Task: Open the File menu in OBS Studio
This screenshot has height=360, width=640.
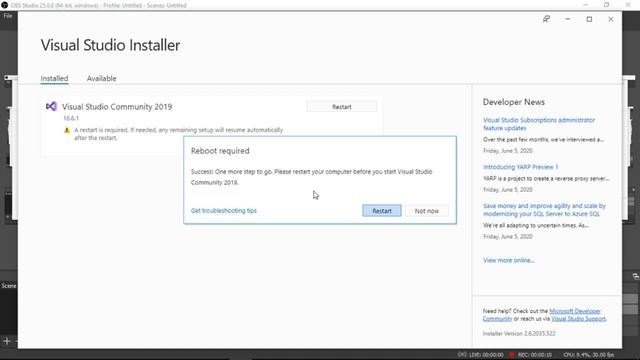Action: click(8, 16)
